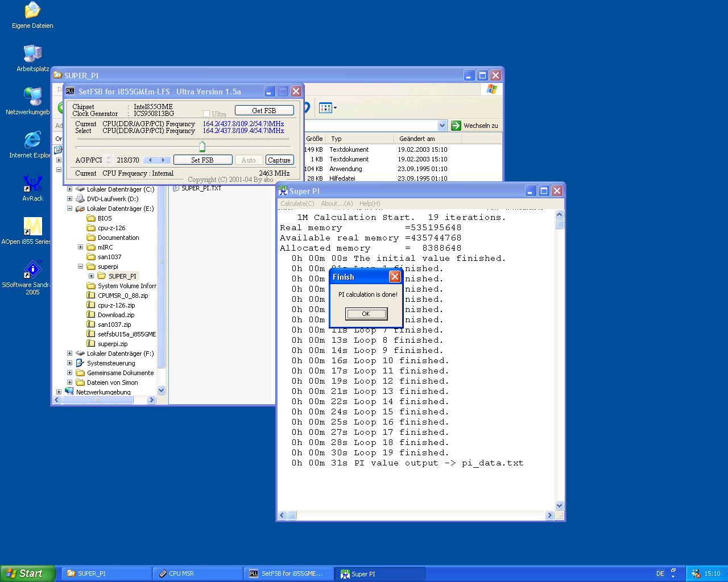Image resolution: width=728 pixels, height=582 pixels.
Task: Select Download.zip archive in tree
Action: 116,315
